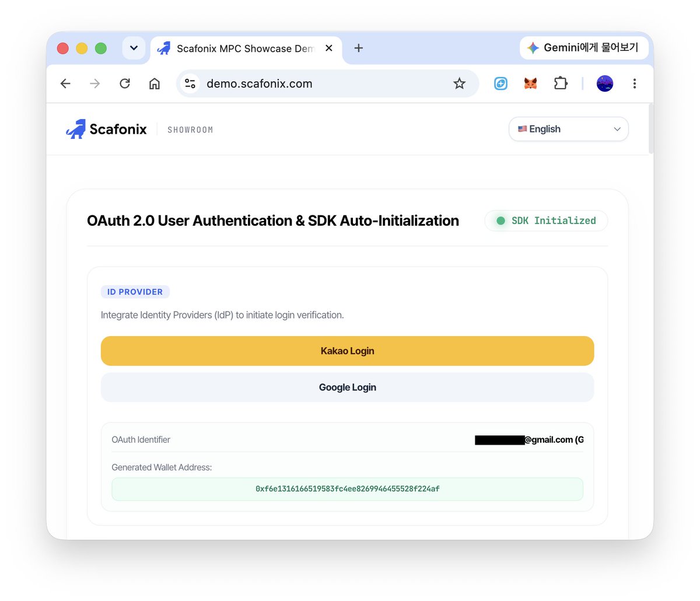Bookmark this page with the star icon

click(460, 83)
